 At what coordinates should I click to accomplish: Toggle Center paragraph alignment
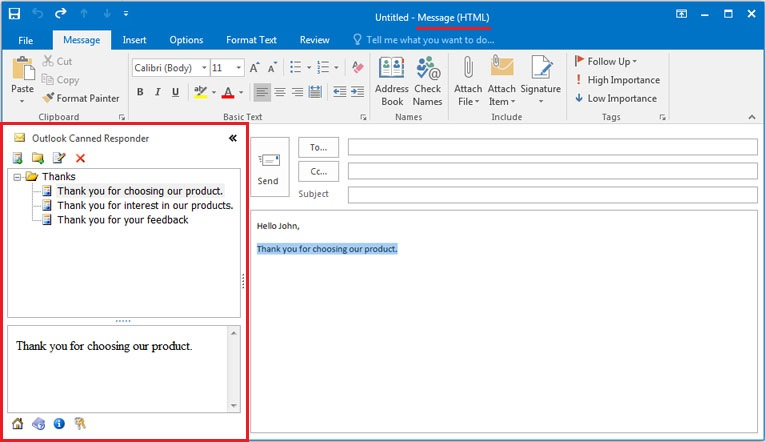(280, 92)
